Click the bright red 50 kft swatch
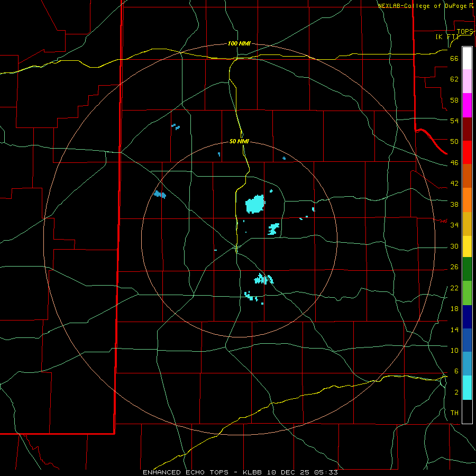The image size is (476, 476). (467, 152)
